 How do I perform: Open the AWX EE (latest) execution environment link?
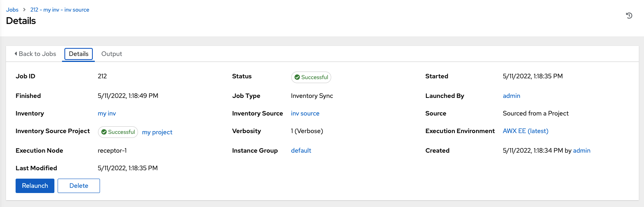point(525,131)
